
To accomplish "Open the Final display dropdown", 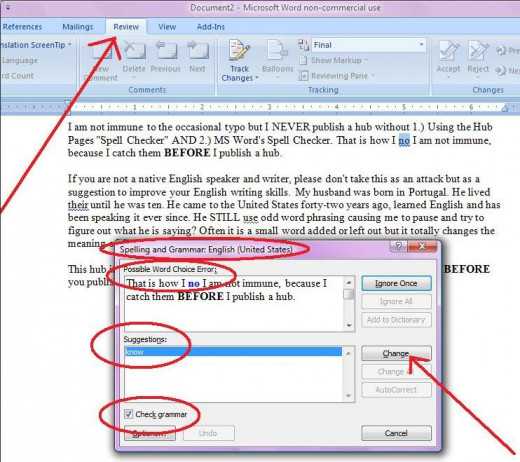I will pyautogui.click(x=421, y=45).
